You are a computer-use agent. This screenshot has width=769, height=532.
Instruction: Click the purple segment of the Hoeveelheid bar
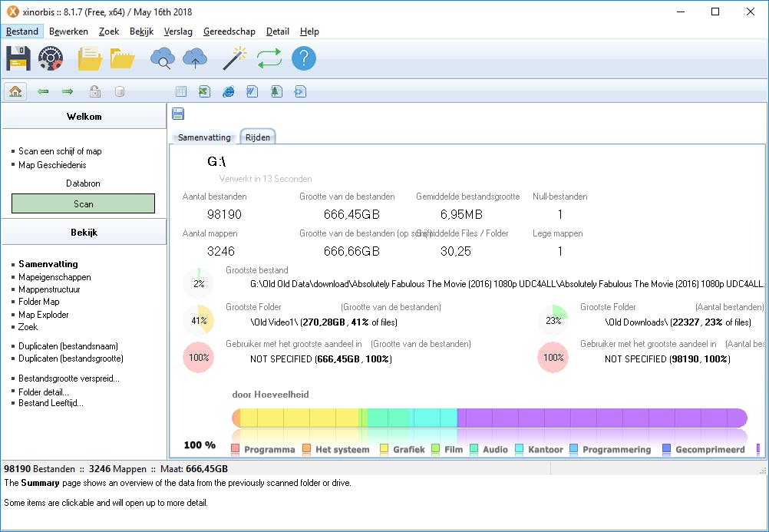point(599,418)
